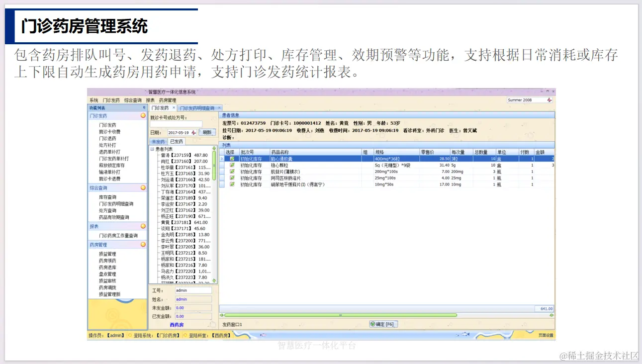
Task: Select patient 曾涛【237159】 in the list
Action: (x=184, y=155)
